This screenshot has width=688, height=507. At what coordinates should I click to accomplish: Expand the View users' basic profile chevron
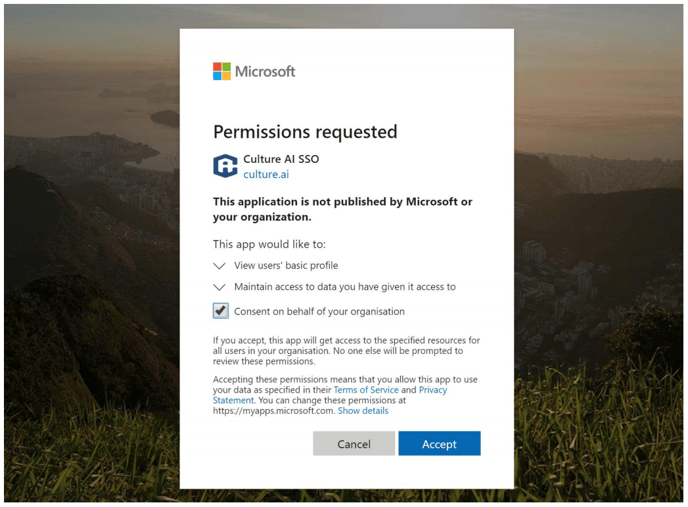tap(219, 266)
